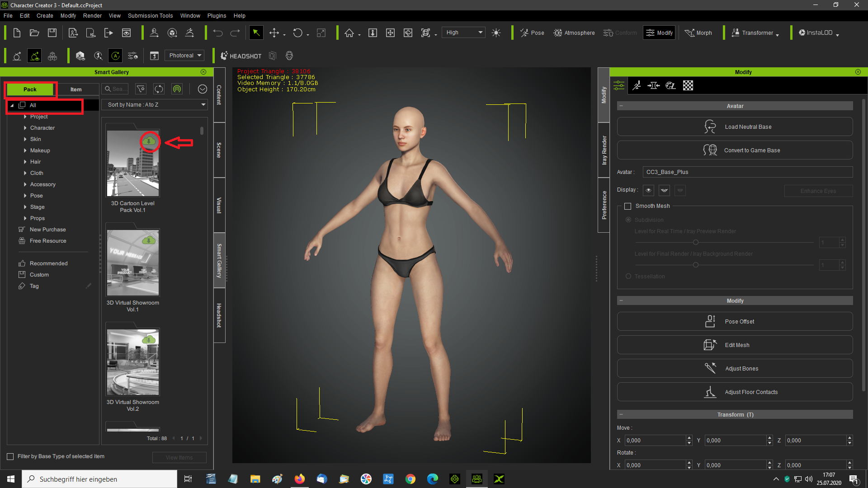This screenshot has width=868, height=488.
Task: Switch to the Scene side tab
Action: 219,150
